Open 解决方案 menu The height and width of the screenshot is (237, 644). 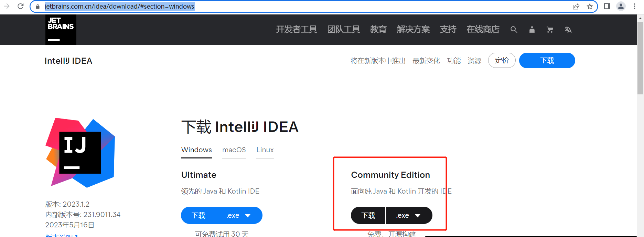(x=413, y=30)
